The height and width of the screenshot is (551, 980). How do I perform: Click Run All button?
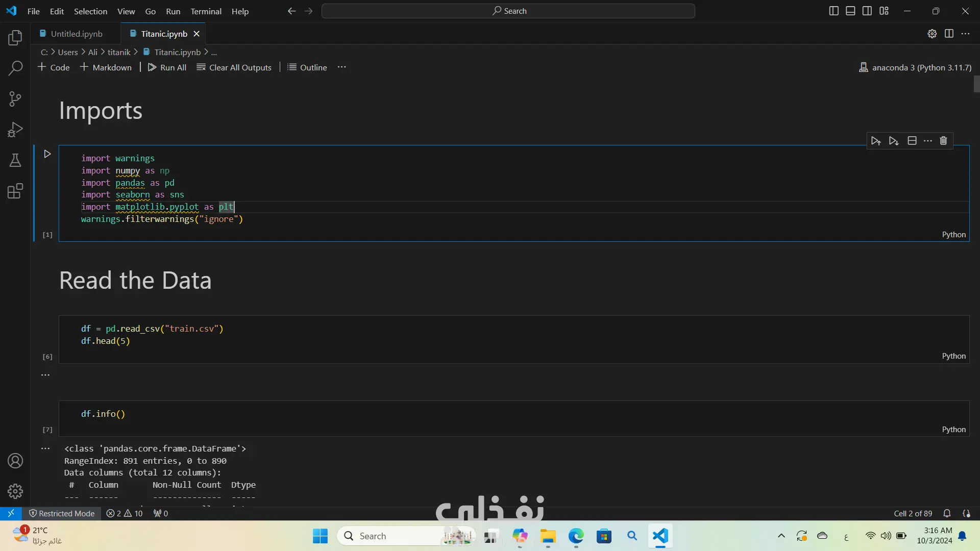tap(167, 67)
